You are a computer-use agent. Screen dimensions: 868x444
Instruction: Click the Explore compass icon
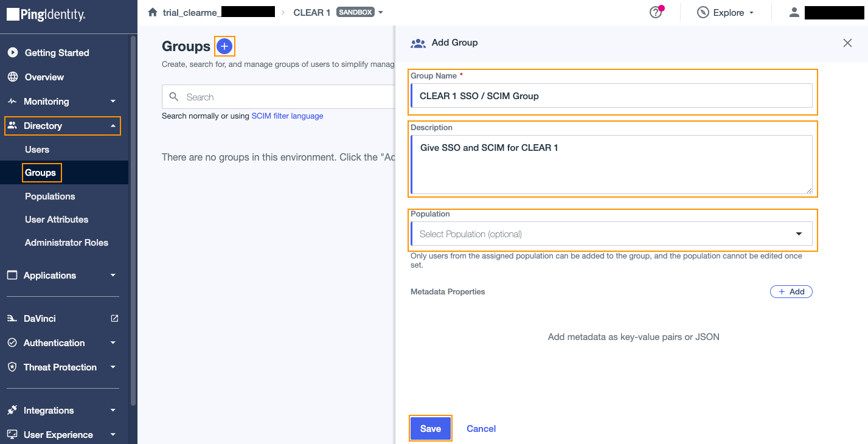click(703, 13)
